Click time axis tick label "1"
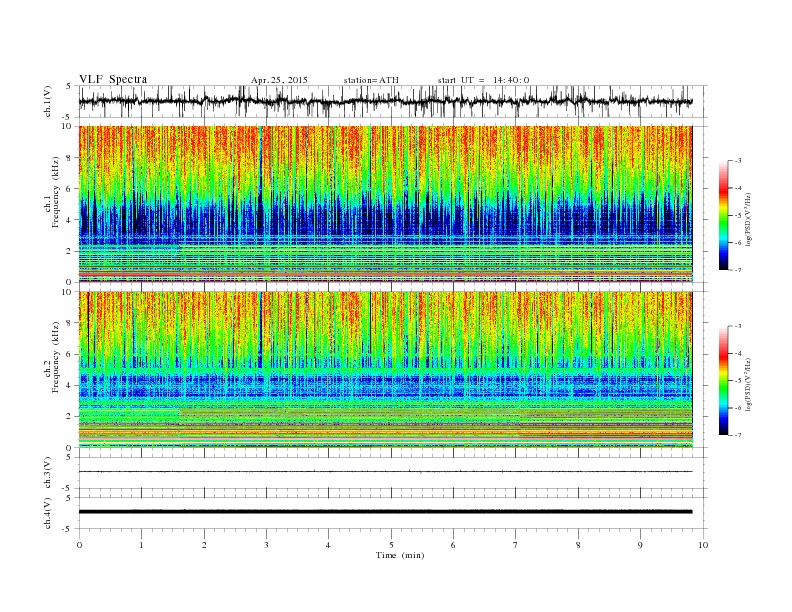The width and height of the screenshot is (792, 612). 141,545
